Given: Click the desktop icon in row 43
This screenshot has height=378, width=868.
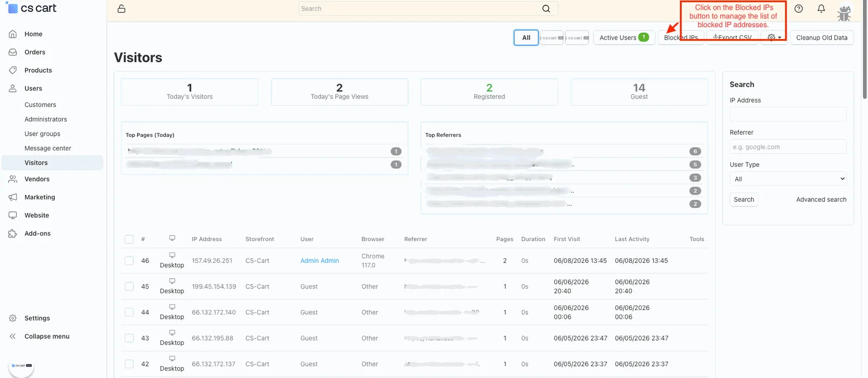Looking at the screenshot, I should [x=172, y=333].
